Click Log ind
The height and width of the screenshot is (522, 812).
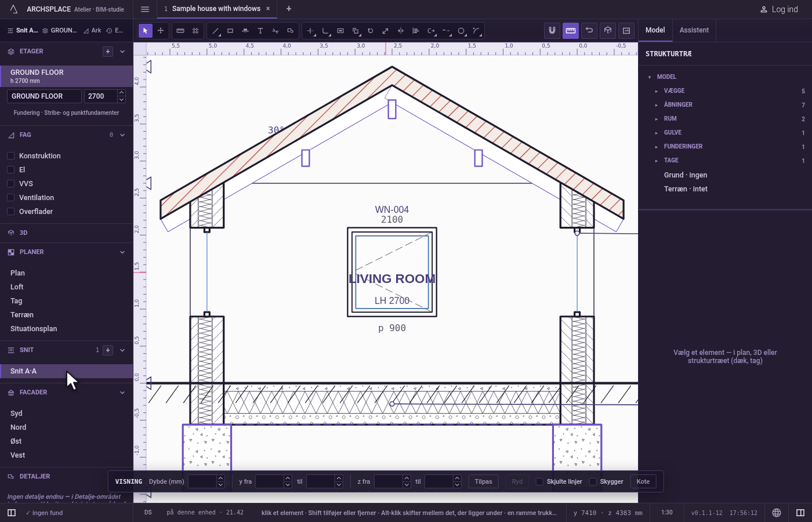click(x=779, y=9)
